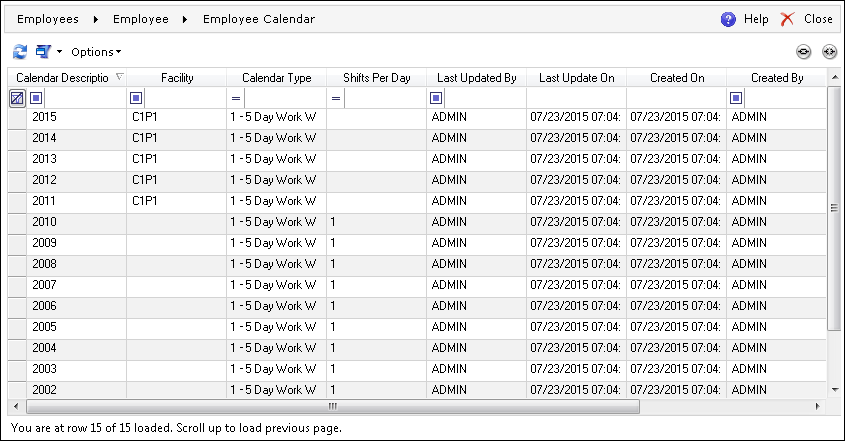Open the Options dropdown menu

pos(96,52)
